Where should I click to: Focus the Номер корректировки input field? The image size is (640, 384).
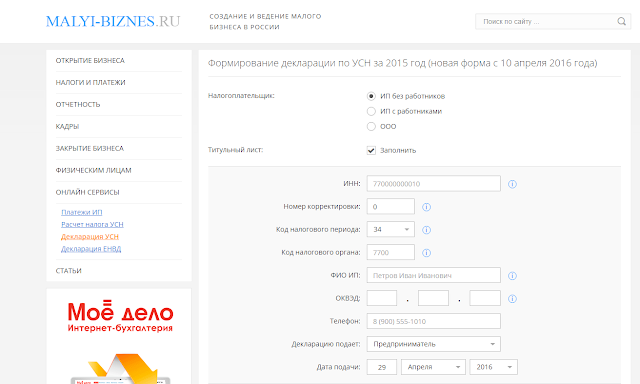[391, 206]
